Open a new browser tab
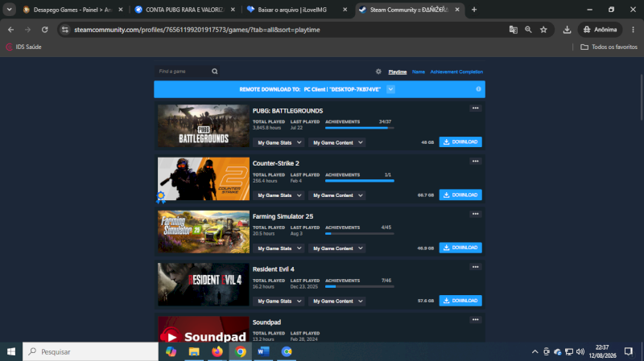 click(x=474, y=10)
